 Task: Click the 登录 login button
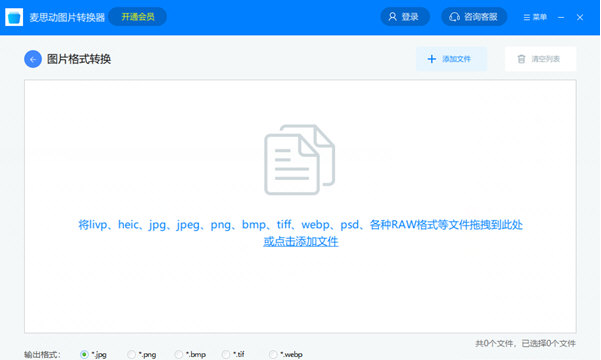tap(405, 17)
